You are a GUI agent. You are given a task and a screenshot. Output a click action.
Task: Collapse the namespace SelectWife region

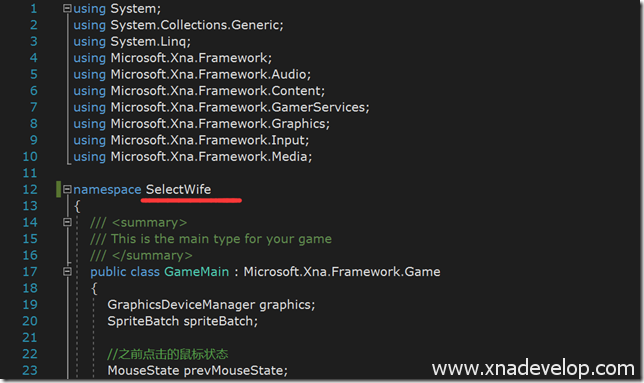[67, 189]
